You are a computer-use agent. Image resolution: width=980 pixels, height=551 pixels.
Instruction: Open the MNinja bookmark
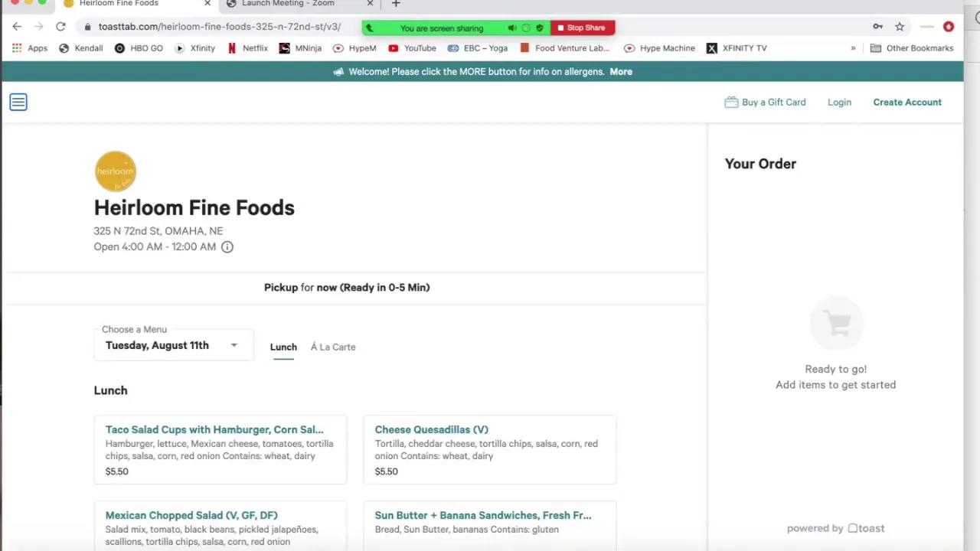click(300, 48)
